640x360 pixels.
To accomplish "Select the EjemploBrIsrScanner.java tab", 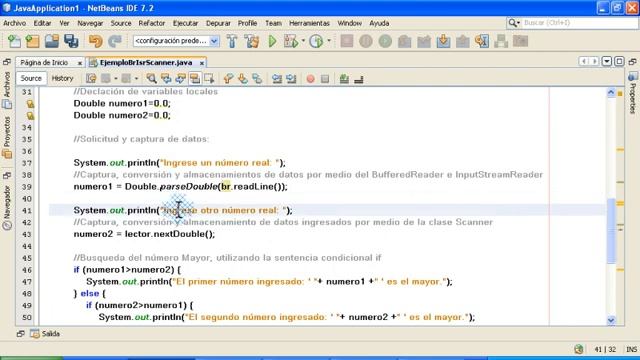I will pos(146,62).
